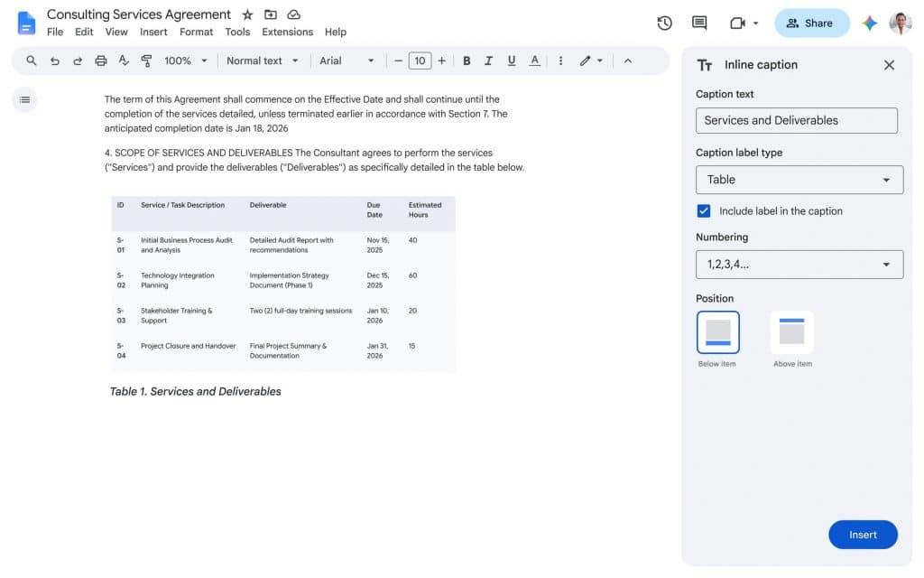Redo the last action
The image size is (924, 578).
coord(78,61)
